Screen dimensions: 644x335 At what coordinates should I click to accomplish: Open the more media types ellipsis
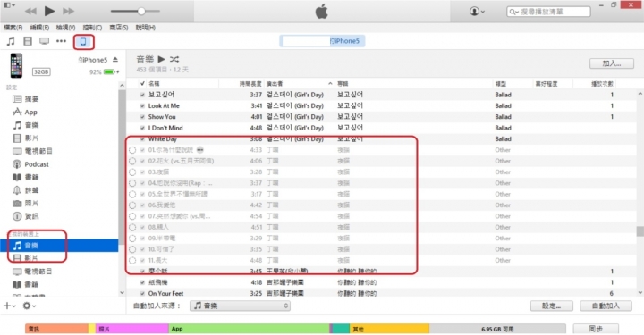coord(61,41)
